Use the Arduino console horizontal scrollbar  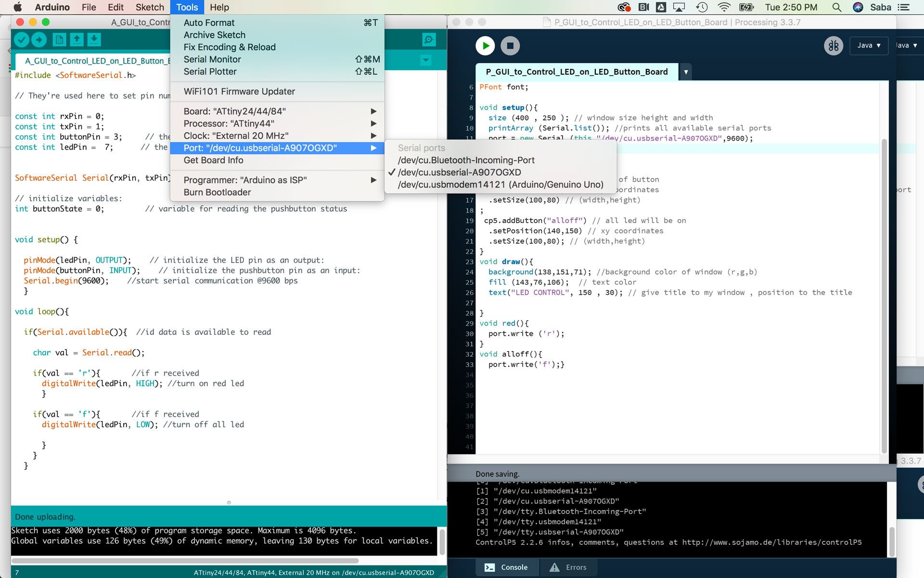(185, 561)
